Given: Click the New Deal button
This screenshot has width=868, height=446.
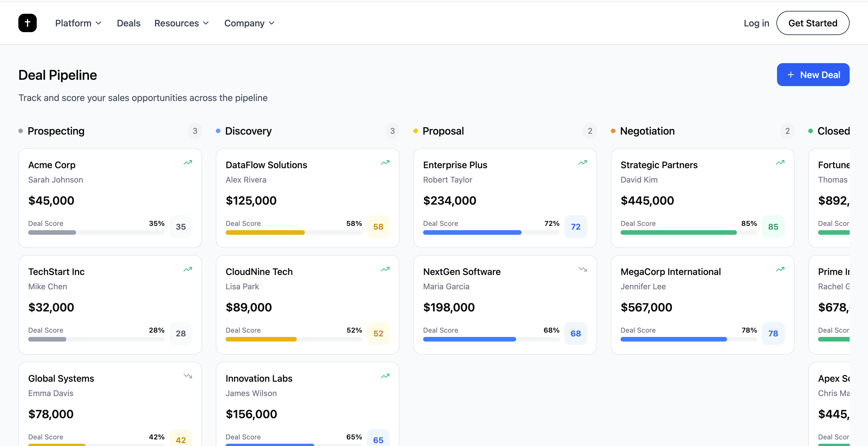Looking at the screenshot, I should pos(813,74).
